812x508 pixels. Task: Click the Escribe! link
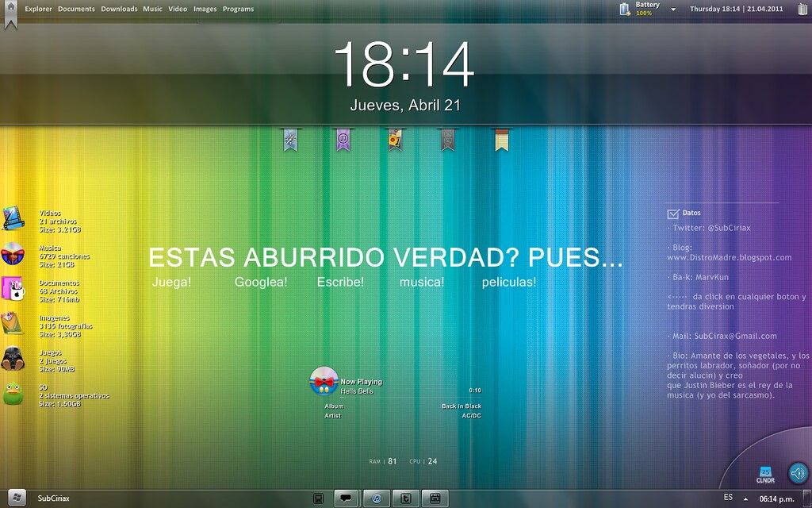(340, 282)
